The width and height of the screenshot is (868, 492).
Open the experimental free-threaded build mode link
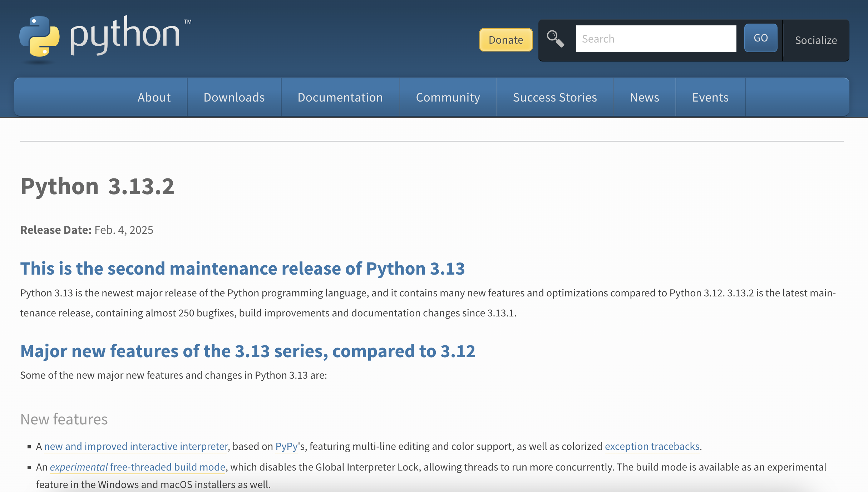click(138, 467)
